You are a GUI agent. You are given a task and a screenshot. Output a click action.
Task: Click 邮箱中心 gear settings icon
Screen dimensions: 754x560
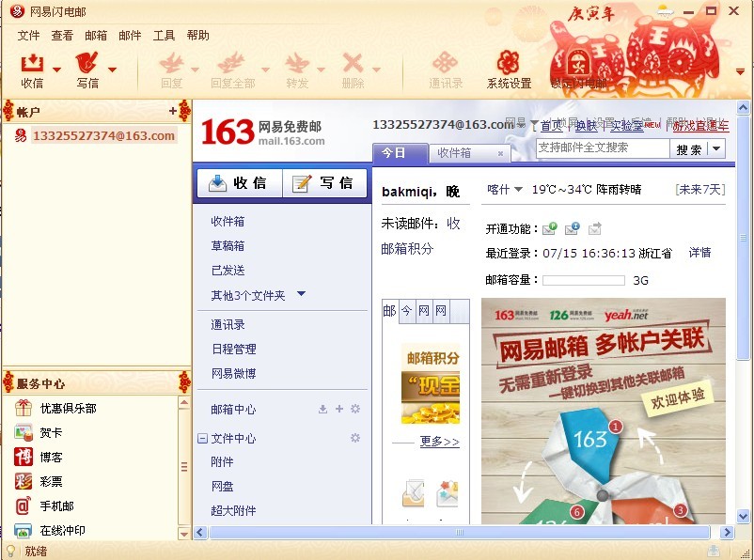355,409
